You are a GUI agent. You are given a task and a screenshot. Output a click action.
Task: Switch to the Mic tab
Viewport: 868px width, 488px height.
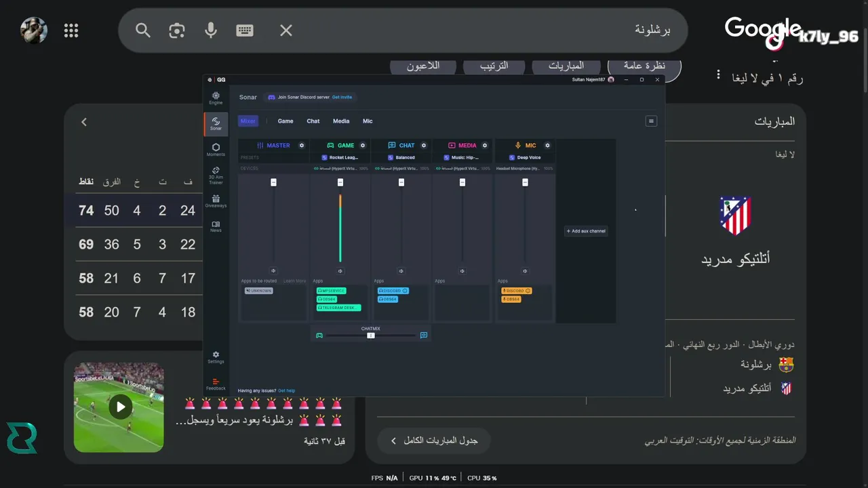[368, 121]
